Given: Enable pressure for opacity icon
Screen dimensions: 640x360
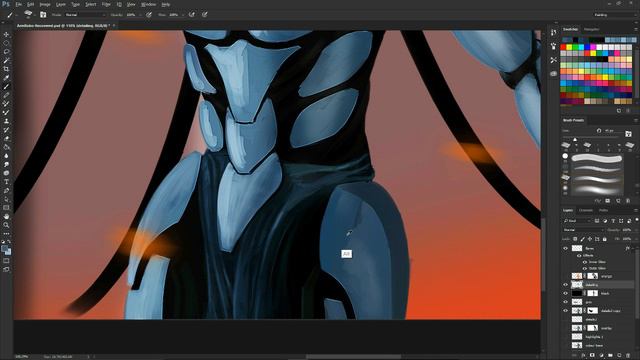Looking at the screenshot, I should click(x=149, y=15).
